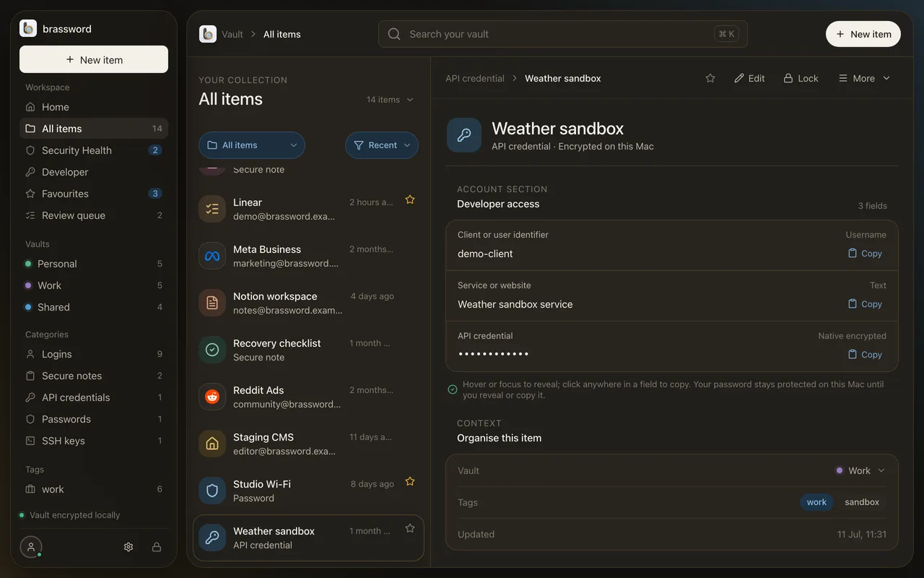The width and height of the screenshot is (924, 578).
Task: Expand the 14 items count dropdown
Action: (390, 100)
